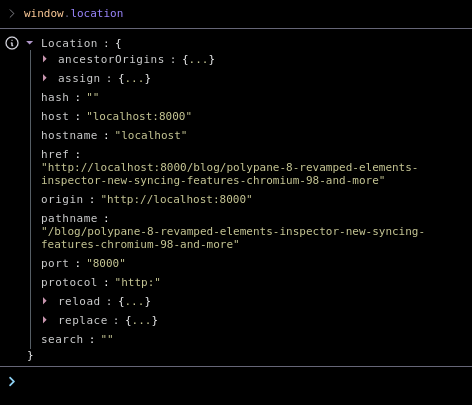Image resolution: width=472 pixels, height=405 pixels.
Task: Expand the reload function entry
Action: [x=45, y=301]
